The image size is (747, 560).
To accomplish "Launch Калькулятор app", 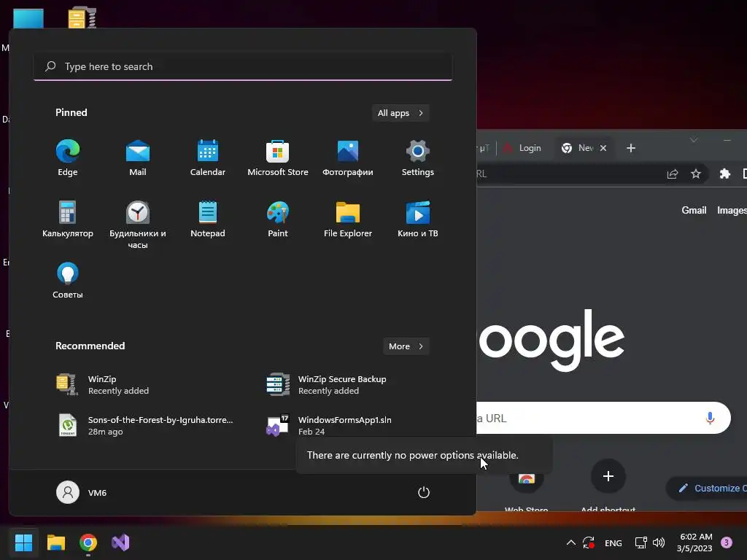I will pyautogui.click(x=68, y=219).
